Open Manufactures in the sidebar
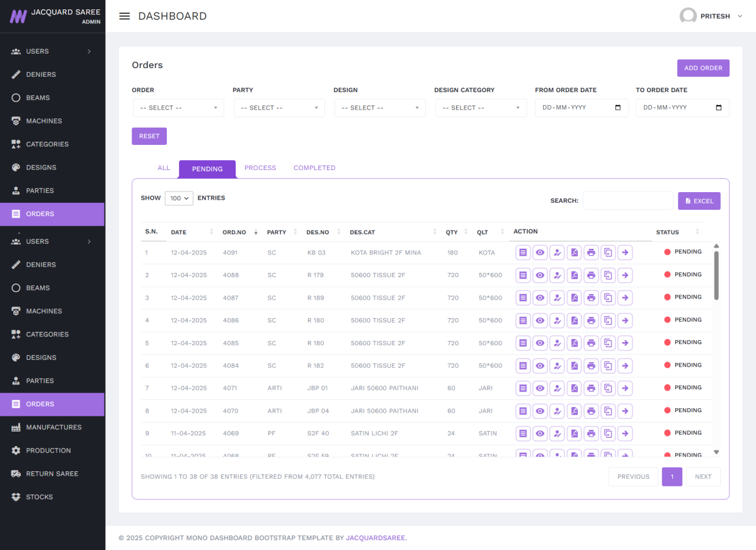Screen dimensions: 756x550 tap(54, 427)
